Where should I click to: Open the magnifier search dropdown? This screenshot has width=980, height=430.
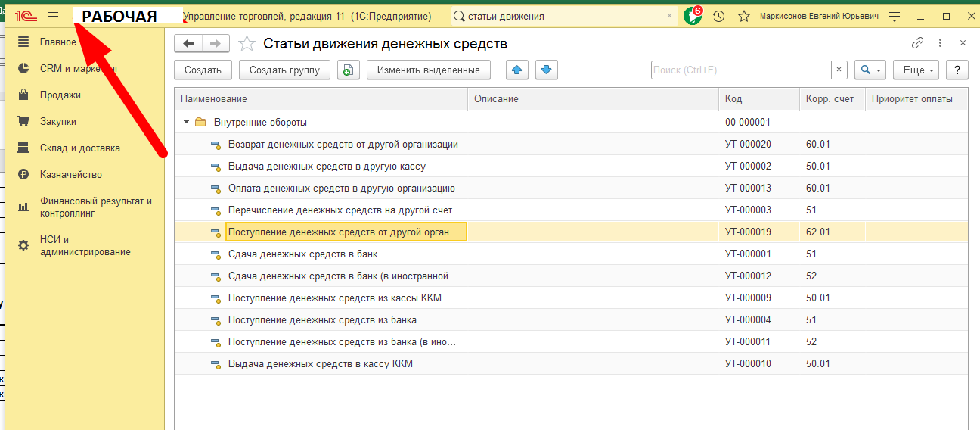(870, 70)
